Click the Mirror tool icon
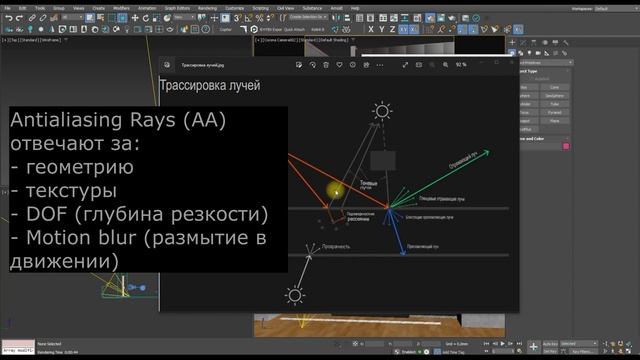 coord(336,18)
